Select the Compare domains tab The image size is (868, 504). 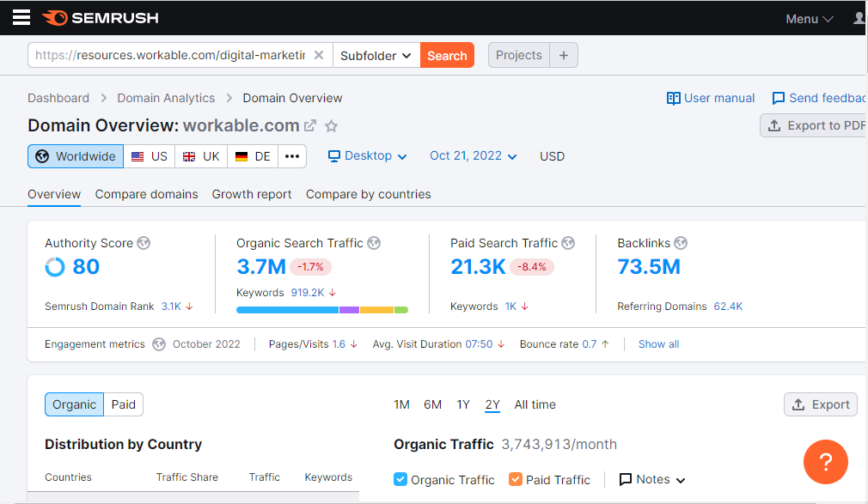[x=146, y=194]
